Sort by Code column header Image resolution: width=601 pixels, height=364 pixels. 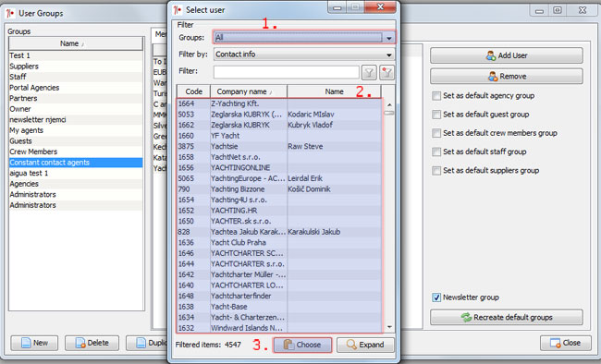point(193,91)
